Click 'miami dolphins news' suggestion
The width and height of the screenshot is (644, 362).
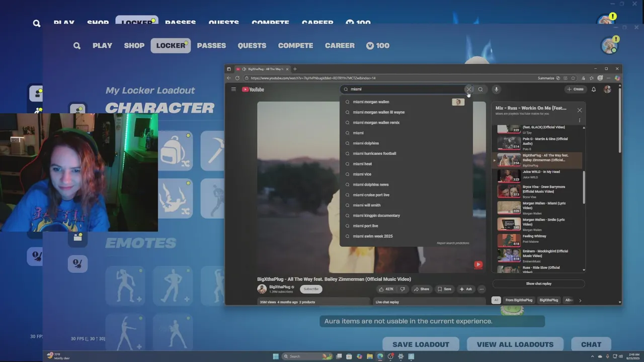click(x=406, y=185)
